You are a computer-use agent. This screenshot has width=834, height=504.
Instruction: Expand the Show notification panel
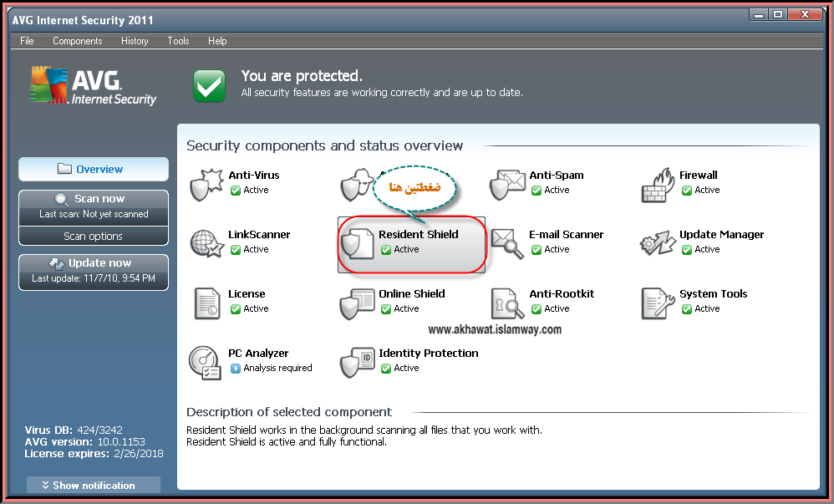click(x=94, y=486)
